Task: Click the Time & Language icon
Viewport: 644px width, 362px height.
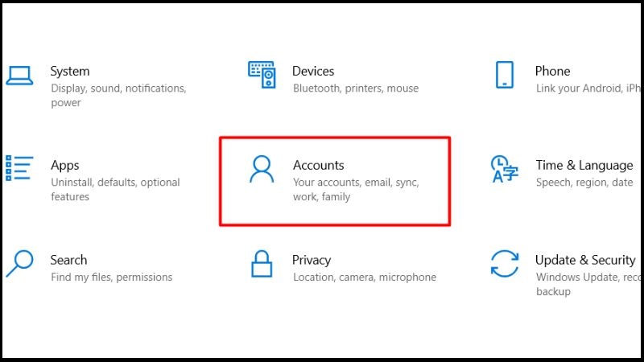Action: (x=505, y=169)
